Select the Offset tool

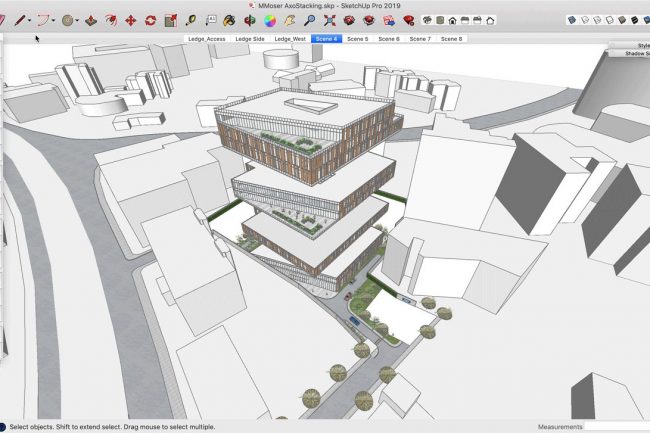(110, 20)
